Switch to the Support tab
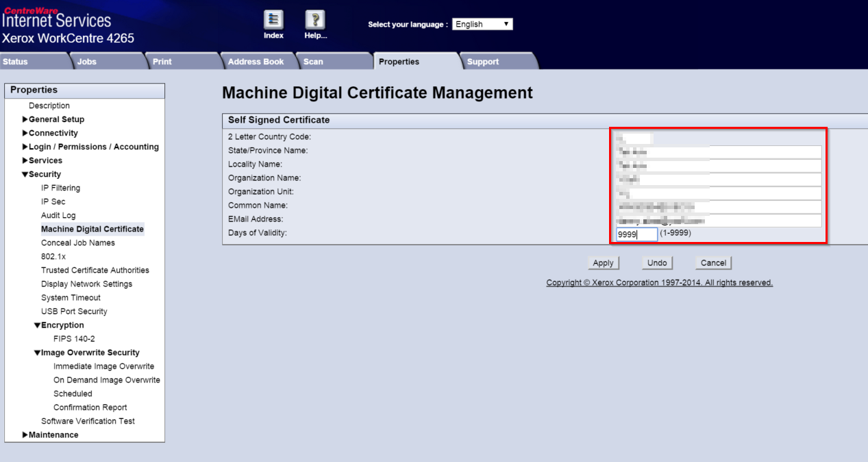 (x=482, y=61)
